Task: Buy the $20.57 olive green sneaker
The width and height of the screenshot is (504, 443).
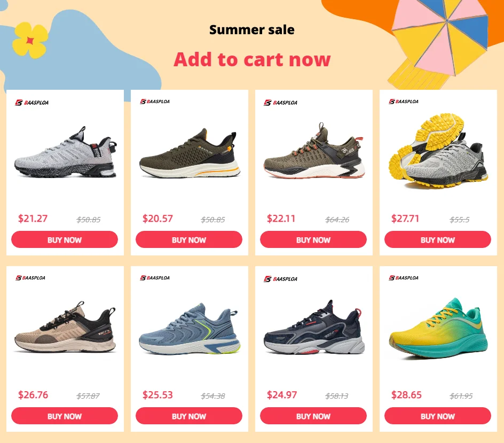Action: click(x=189, y=240)
